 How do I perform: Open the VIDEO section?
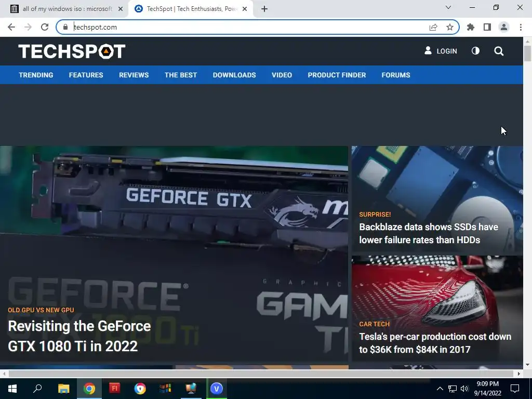[282, 75]
